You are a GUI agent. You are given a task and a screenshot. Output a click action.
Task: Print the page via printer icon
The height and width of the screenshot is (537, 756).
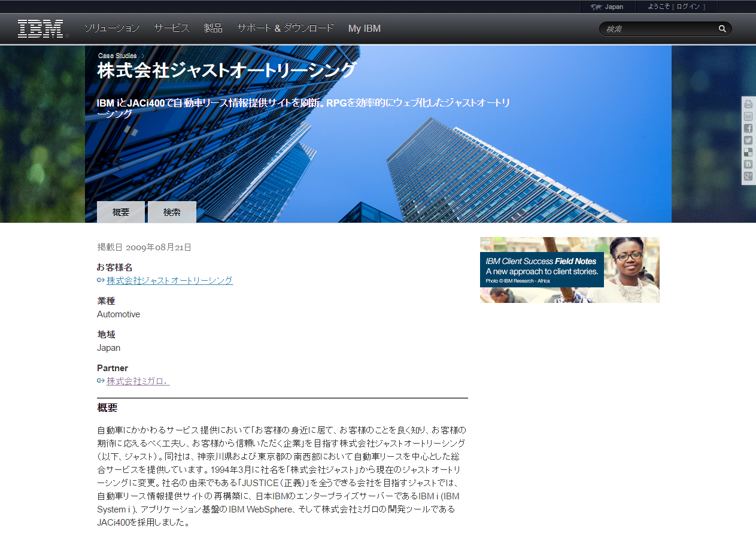point(748,104)
